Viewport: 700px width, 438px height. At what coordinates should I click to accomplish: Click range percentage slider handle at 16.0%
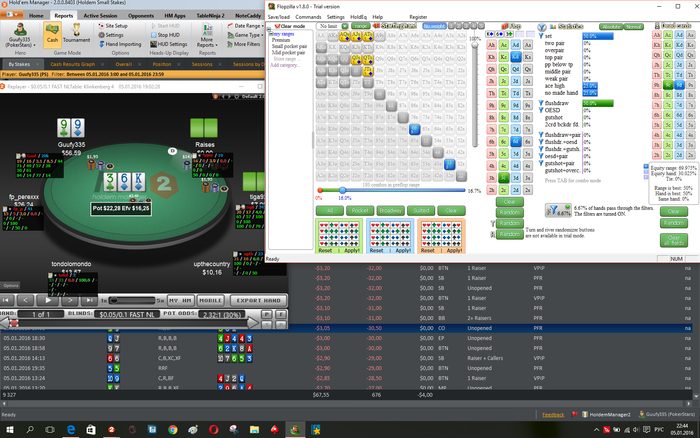coord(342,190)
